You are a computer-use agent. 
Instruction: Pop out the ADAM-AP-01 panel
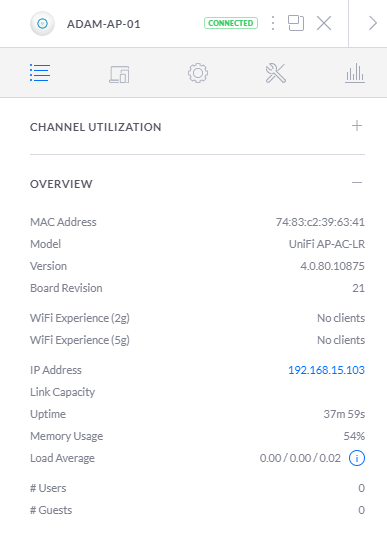click(x=296, y=23)
